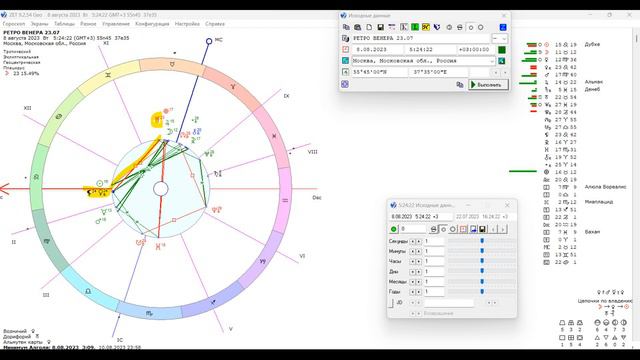640x360 pixels.
Task: Click the Дни step value field
Action: click(x=434, y=271)
